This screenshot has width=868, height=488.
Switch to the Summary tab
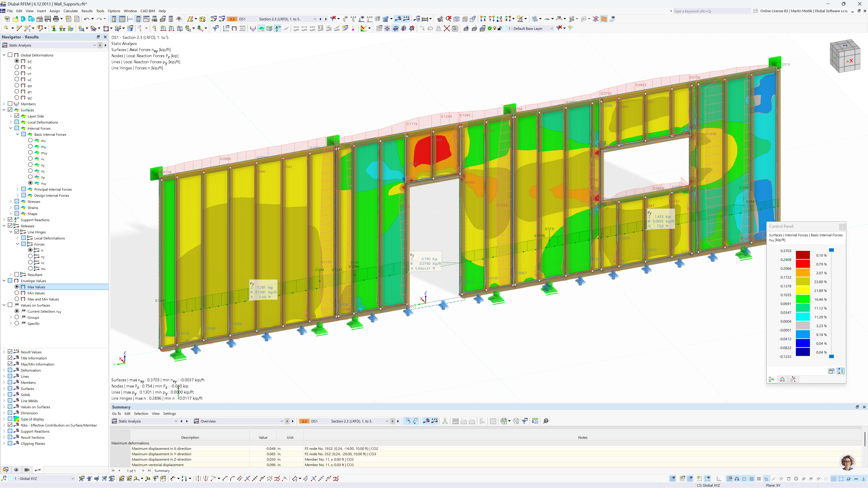pyautogui.click(x=162, y=470)
